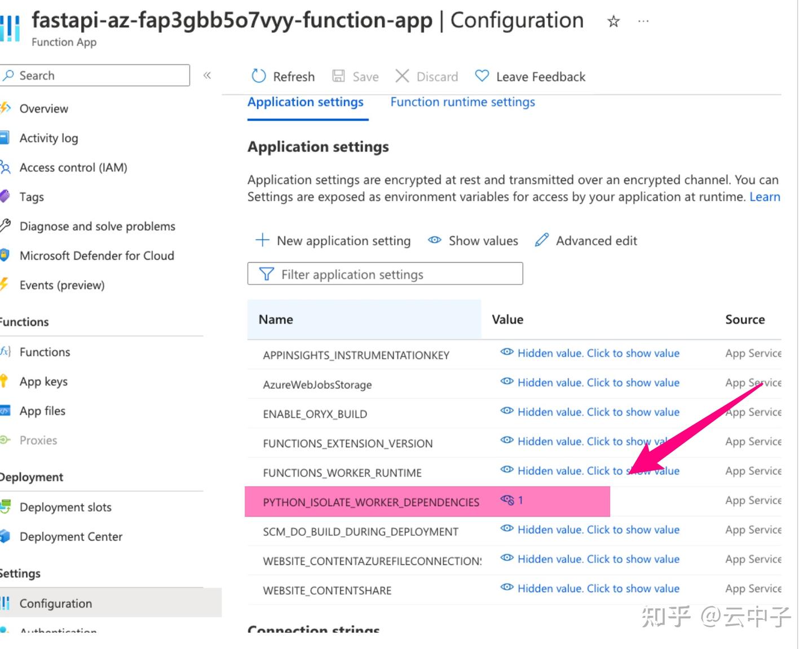
Task: Reveal the APPINSIGHTS_INSTRUMENTATIONKEY value
Action: pos(598,353)
